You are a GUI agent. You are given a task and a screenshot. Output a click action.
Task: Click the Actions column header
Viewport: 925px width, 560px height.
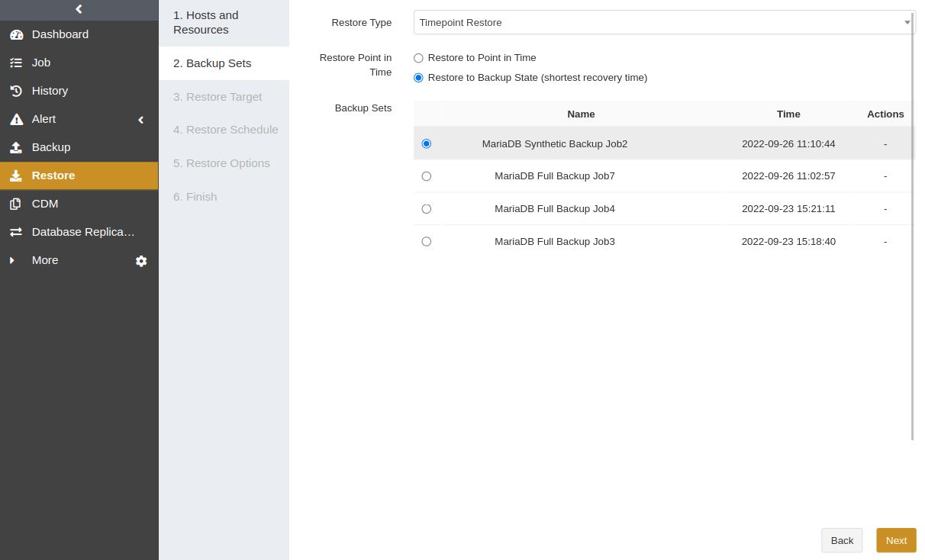point(885,114)
